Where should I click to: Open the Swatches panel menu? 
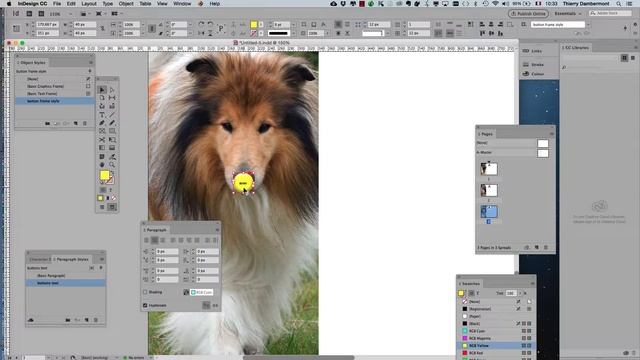pos(532,283)
